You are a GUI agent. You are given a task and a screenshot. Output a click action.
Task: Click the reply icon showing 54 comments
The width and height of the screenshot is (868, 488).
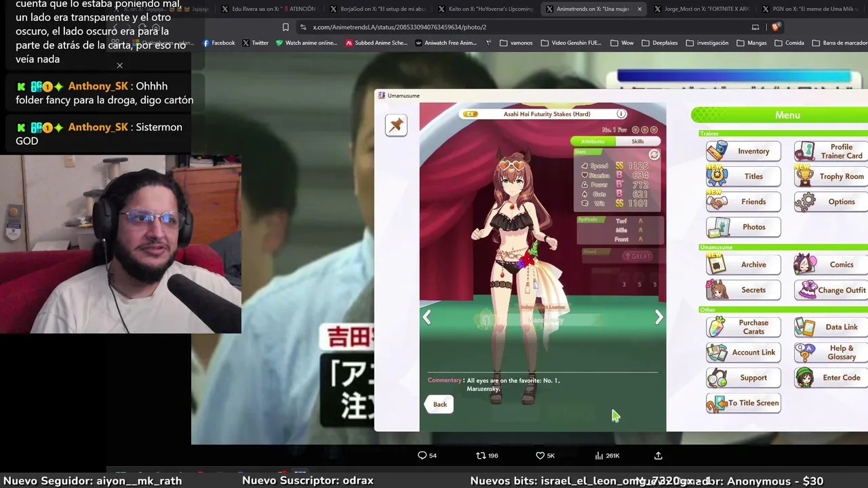422,455
